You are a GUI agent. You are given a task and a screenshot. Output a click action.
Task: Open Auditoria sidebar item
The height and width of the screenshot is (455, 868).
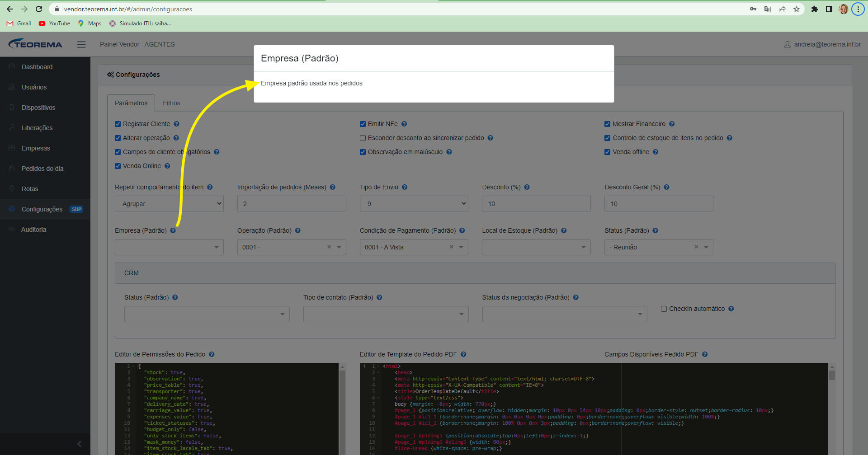[45, 230]
